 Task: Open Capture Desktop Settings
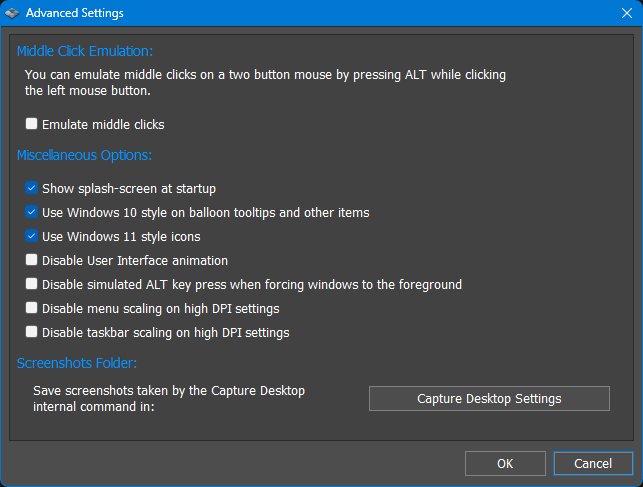click(489, 398)
